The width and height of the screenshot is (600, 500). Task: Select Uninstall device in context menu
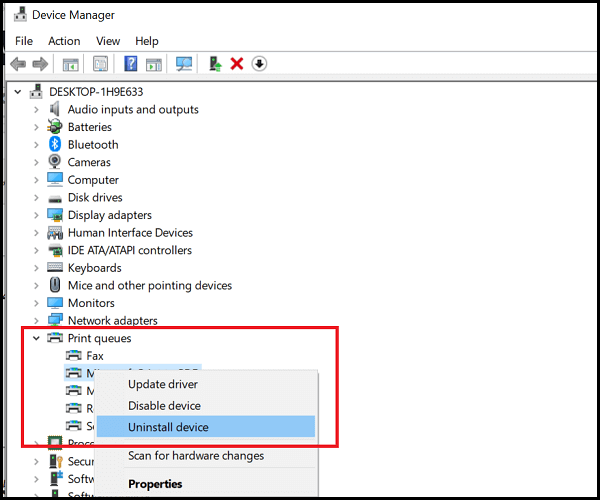[206, 427]
